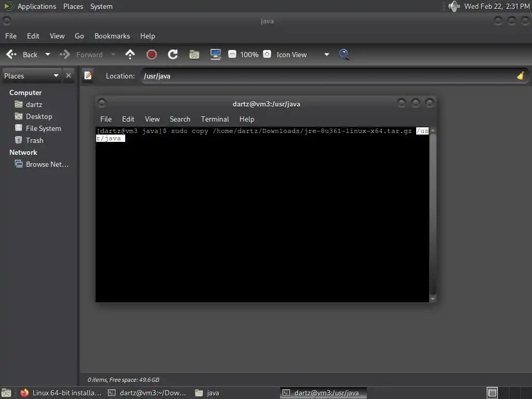Image resolution: width=532 pixels, height=399 pixels.
Task: Open the file manager Edit menu
Action: point(33,36)
